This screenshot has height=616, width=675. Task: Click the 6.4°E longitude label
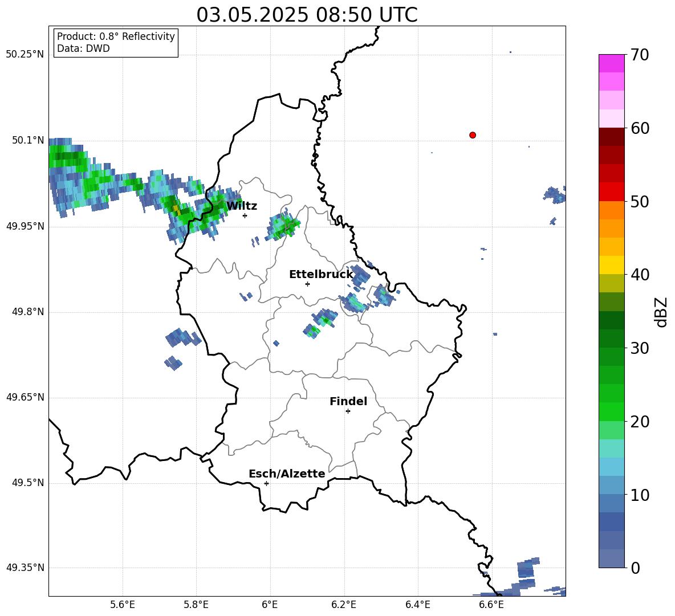tap(418, 605)
